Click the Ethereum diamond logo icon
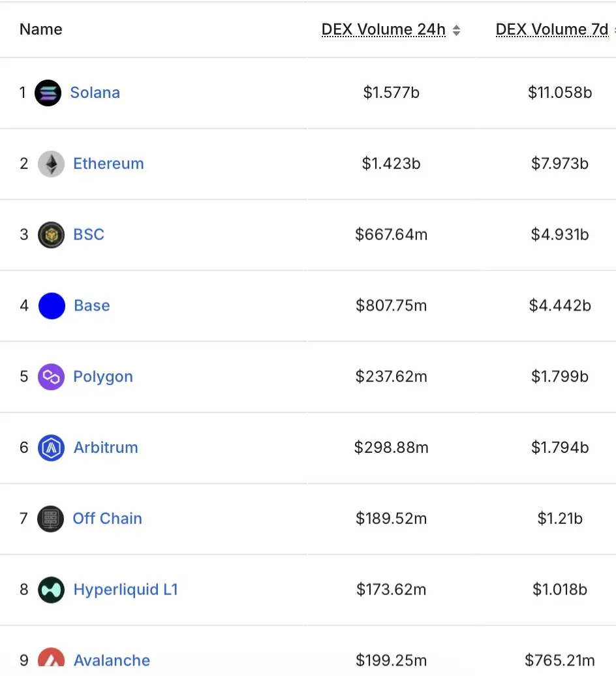Viewport: 616px width, 676px height. 51,164
